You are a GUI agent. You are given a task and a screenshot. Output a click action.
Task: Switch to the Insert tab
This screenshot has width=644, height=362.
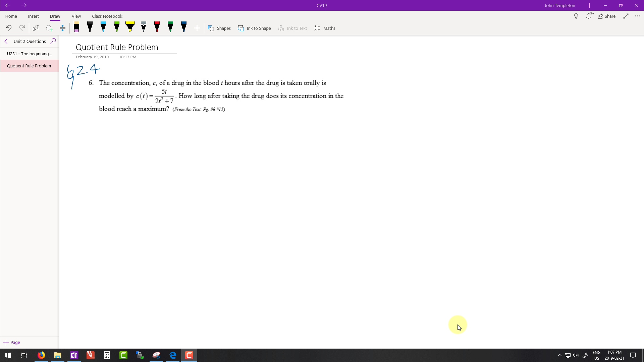33,16
